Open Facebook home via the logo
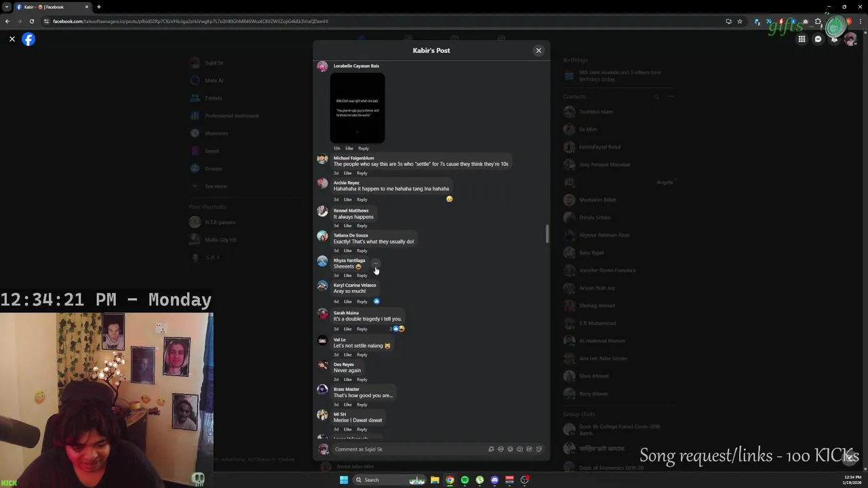868x488 pixels. (x=28, y=39)
